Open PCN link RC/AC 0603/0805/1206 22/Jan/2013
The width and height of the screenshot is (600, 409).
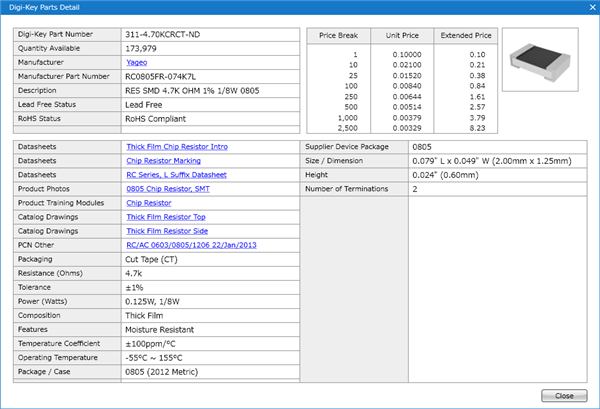coord(191,245)
